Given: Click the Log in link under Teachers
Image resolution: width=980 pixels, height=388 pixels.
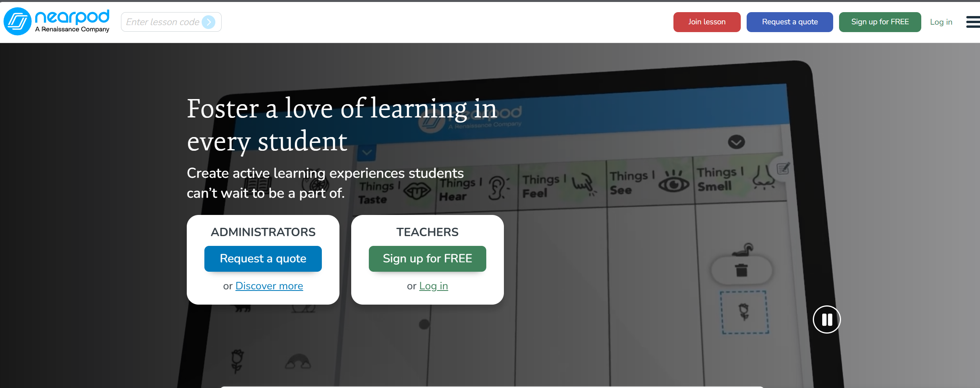Looking at the screenshot, I should tap(433, 286).
